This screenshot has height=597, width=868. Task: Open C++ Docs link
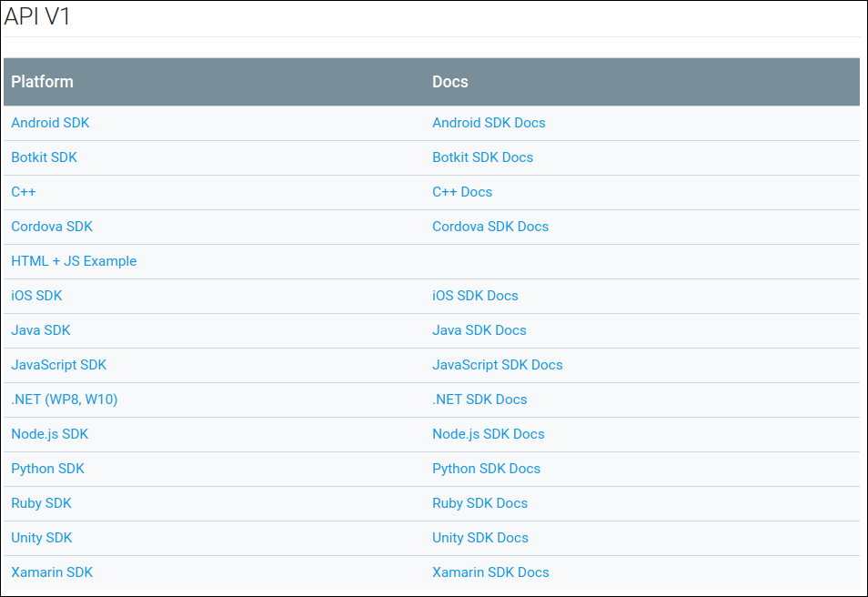coord(461,192)
